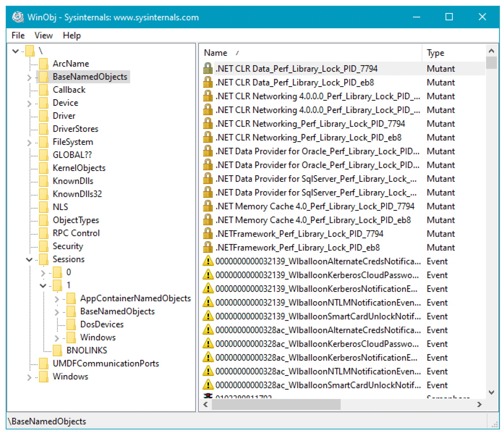Expand the FileSystem tree node
This screenshot has height=432, width=504.
click(x=29, y=143)
